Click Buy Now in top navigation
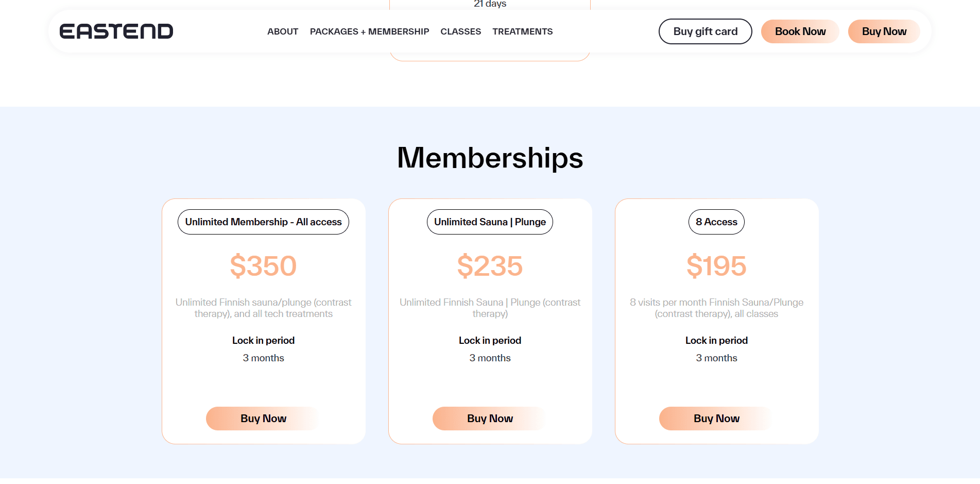The height and width of the screenshot is (484, 980). click(884, 31)
